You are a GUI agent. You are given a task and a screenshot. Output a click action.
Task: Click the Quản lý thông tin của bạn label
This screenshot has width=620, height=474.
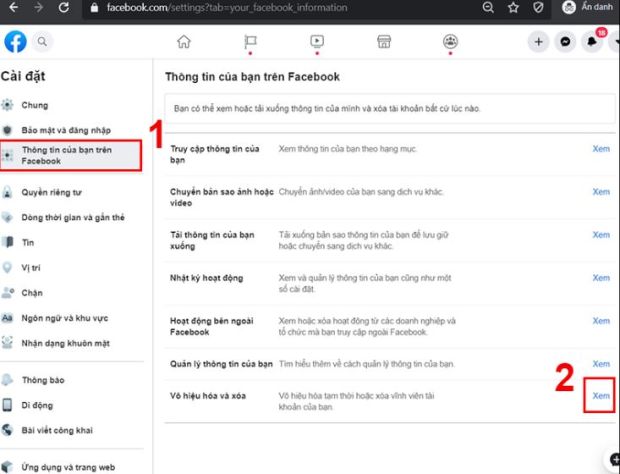(221, 364)
